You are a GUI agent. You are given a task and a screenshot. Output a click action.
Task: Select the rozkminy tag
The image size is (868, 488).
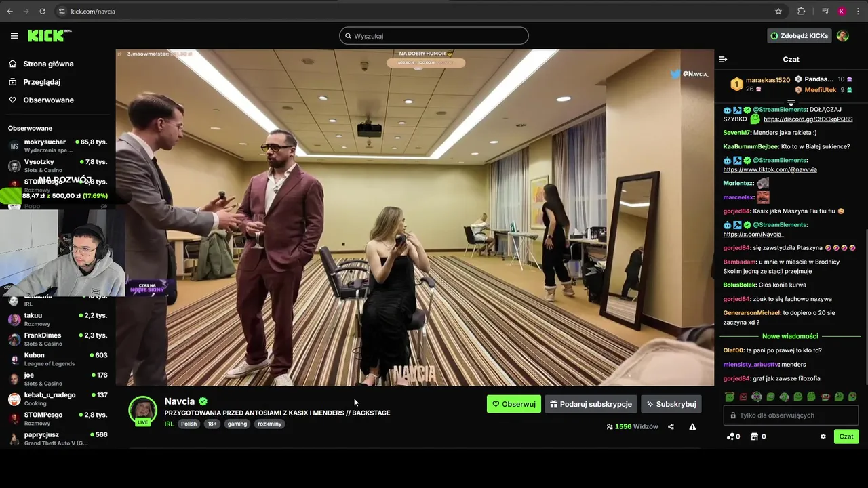click(269, 424)
